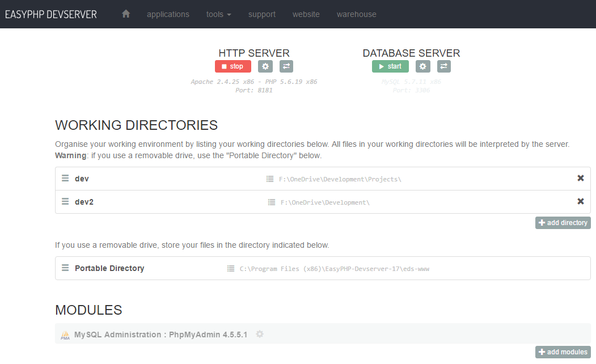Remove the dev working directory with the X
The width and height of the screenshot is (596, 364).
(x=581, y=178)
